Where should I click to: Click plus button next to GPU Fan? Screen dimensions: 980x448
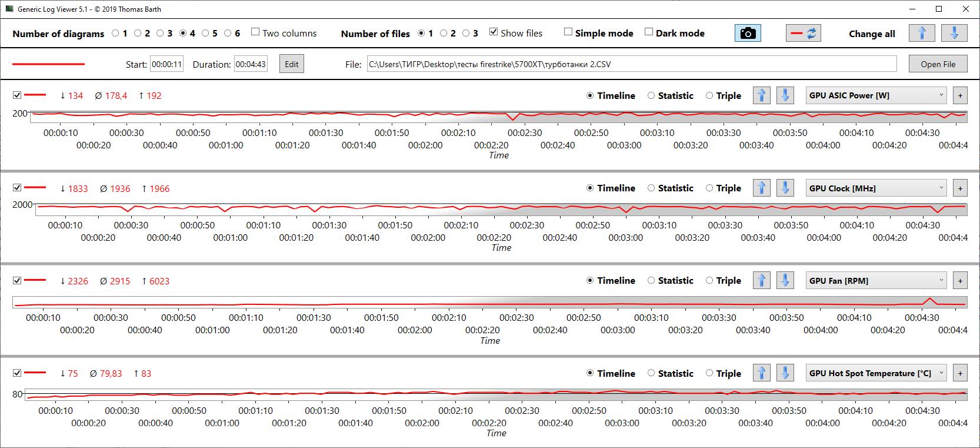click(960, 280)
